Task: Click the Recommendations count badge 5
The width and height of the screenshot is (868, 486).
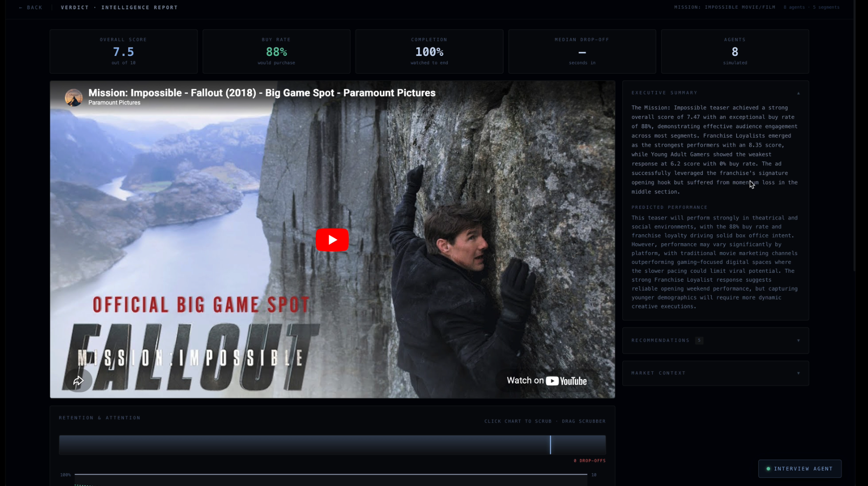Action: [x=699, y=341]
